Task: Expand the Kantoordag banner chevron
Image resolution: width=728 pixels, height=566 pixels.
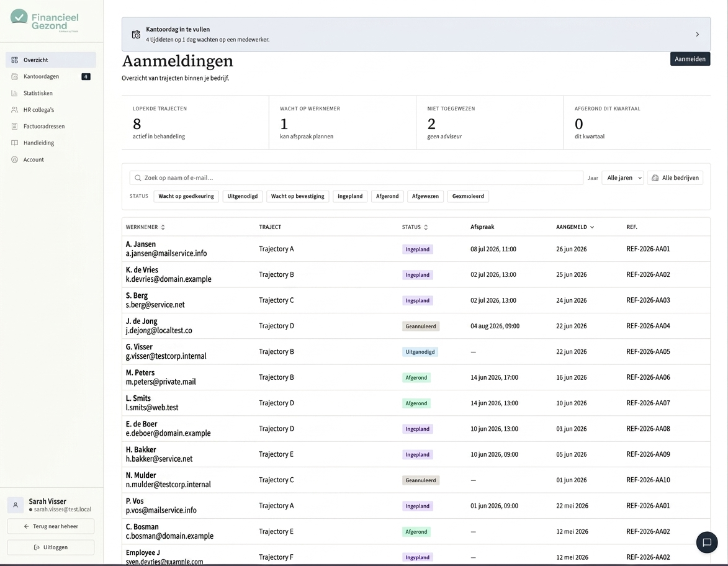Action: (698, 34)
